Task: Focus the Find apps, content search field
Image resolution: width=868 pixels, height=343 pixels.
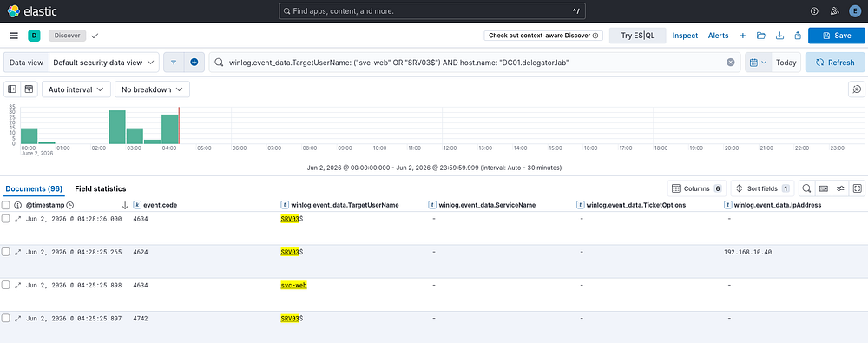Action: (432, 11)
